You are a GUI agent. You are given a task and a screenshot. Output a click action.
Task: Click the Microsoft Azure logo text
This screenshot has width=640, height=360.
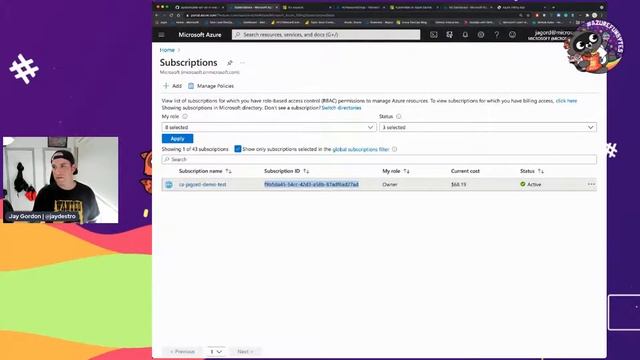coord(200,35)
